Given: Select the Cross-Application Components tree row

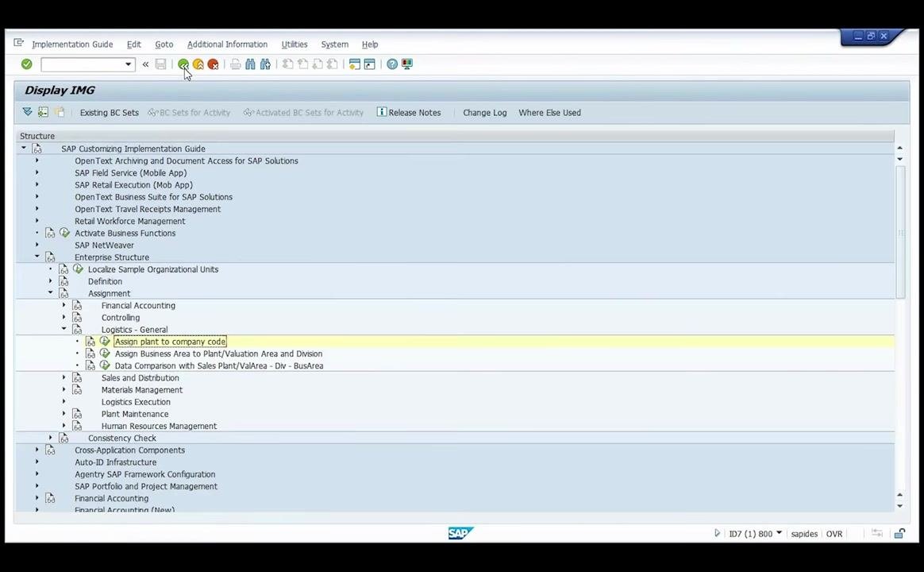Looking at the screenshot, I should (x=129, y=450).
